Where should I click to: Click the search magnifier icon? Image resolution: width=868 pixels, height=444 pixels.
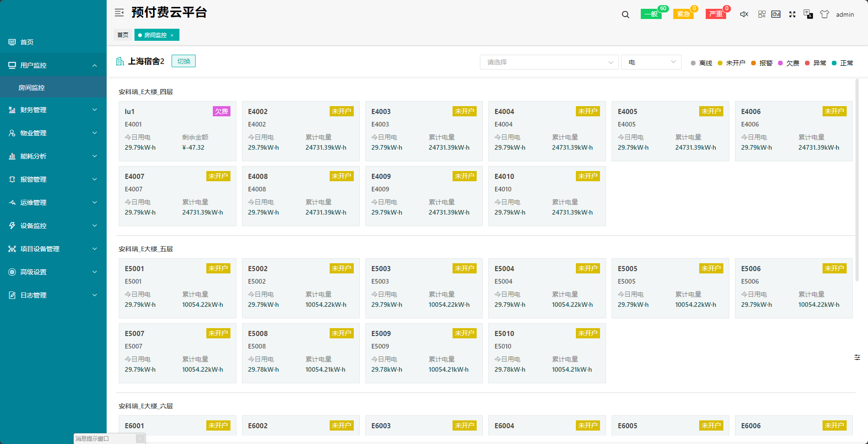coord(625,14)
